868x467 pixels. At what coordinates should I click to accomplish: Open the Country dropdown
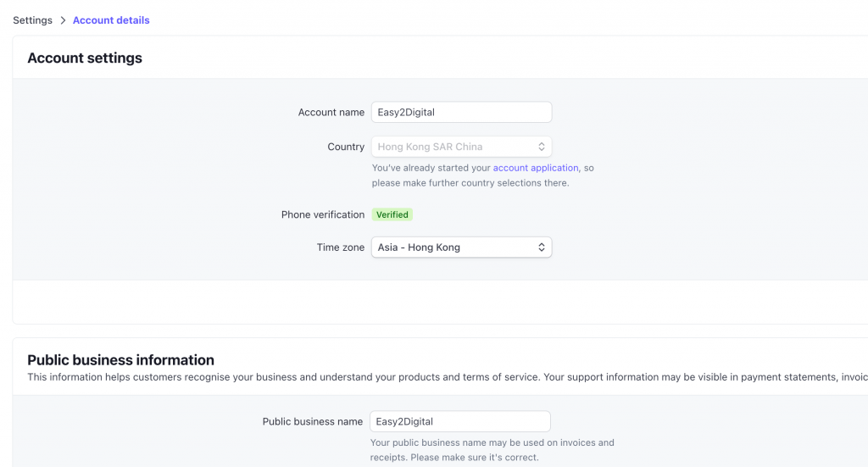pos(453,147)
